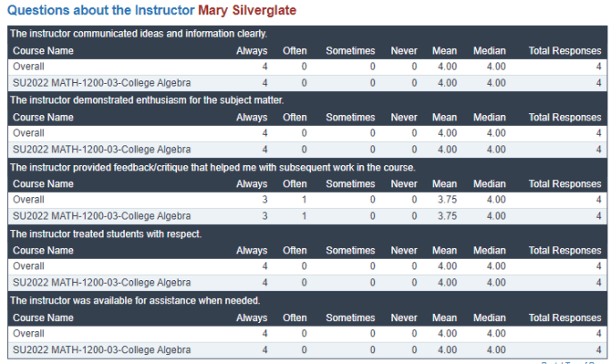Select 'communicated ideas and information clearly' question header

coord(138,34)
